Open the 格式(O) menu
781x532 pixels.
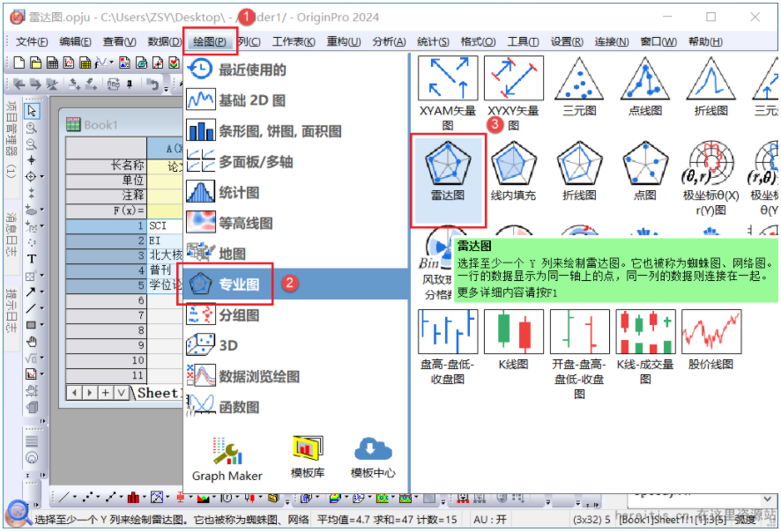[478, 41]
